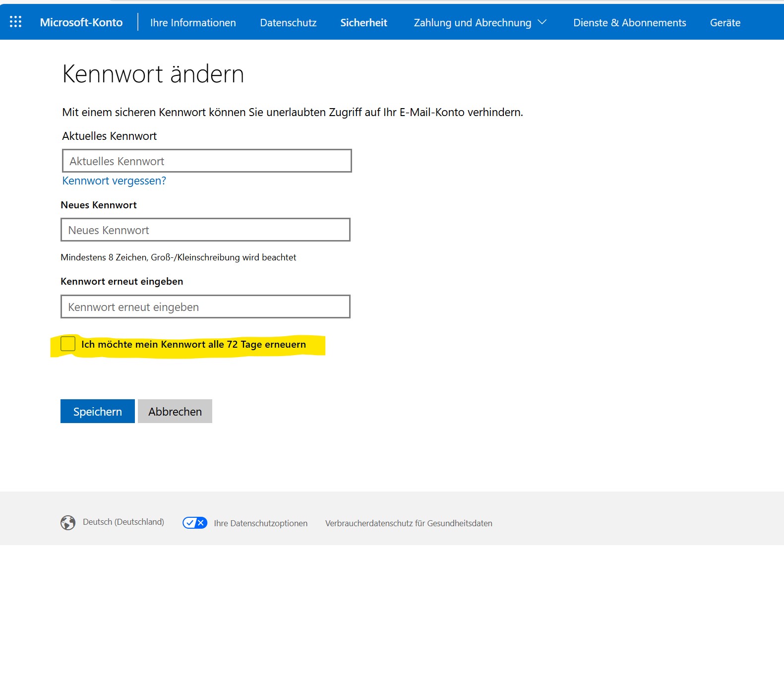Open the Ihre Informationen tab
784x676 pixels.
point(193,22)
